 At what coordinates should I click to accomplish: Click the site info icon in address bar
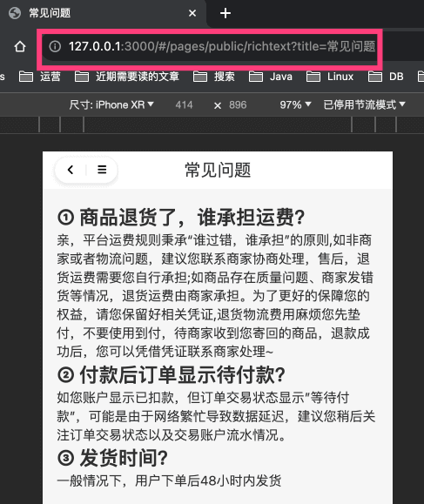55,47
